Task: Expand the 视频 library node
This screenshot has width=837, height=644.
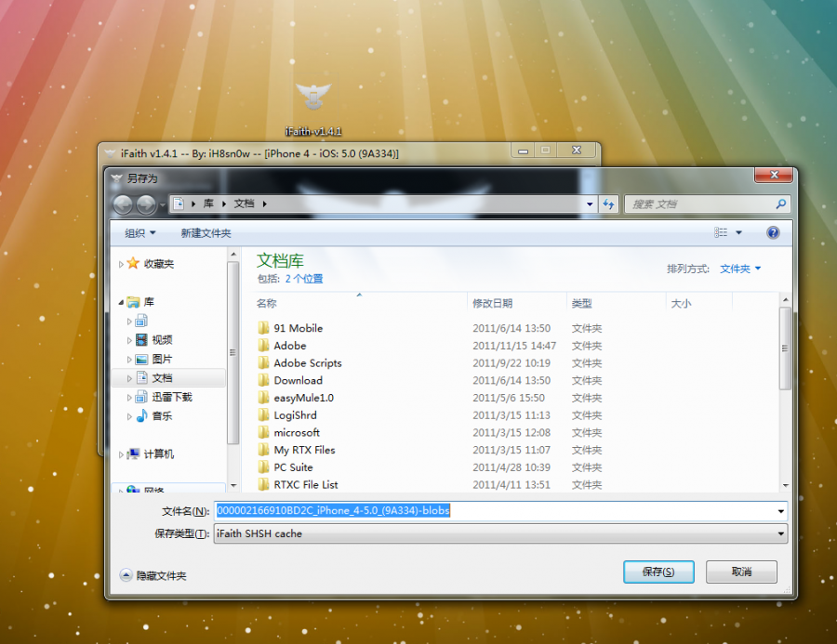Action: coord(129,340)
